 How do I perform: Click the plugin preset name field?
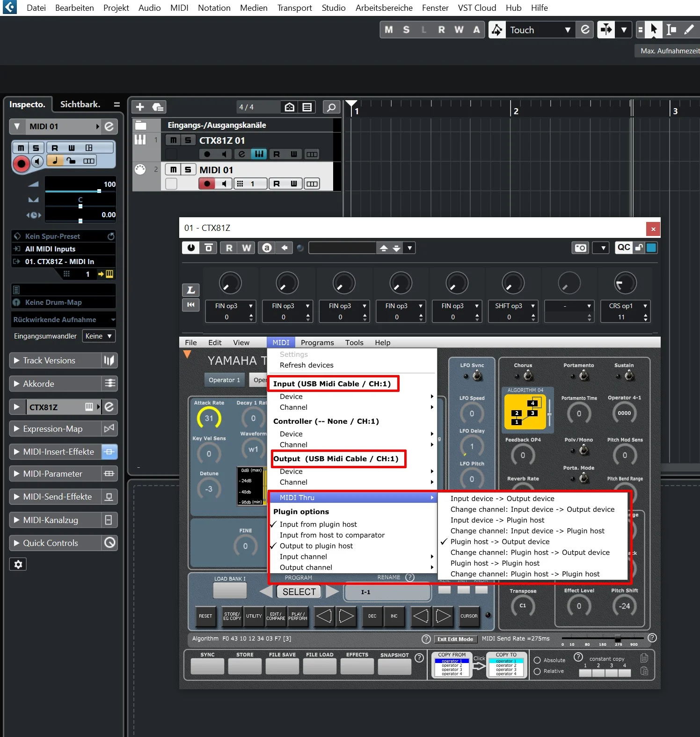343,248
